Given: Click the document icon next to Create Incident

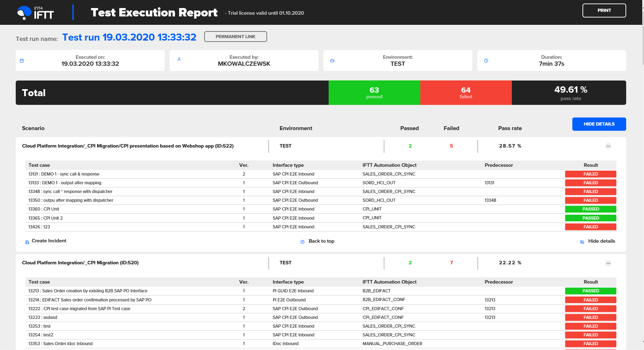Looking at the screenshot, I should [27, 242].
